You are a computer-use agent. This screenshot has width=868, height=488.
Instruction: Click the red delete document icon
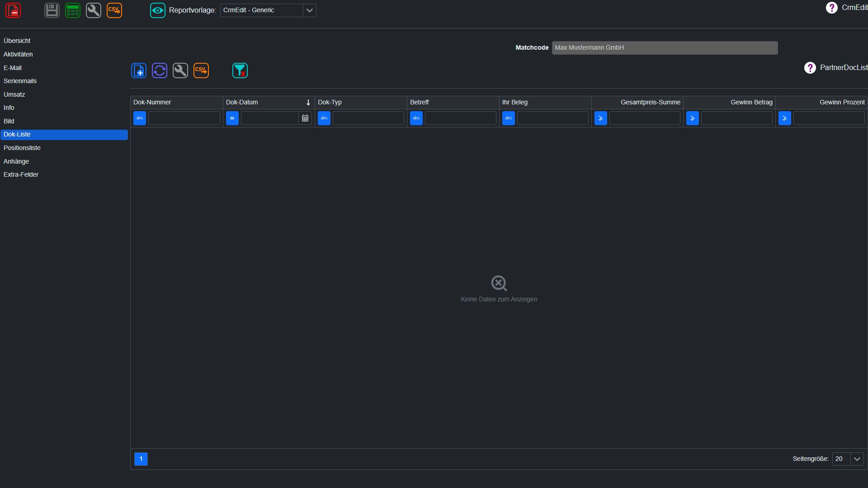point(13,10)
